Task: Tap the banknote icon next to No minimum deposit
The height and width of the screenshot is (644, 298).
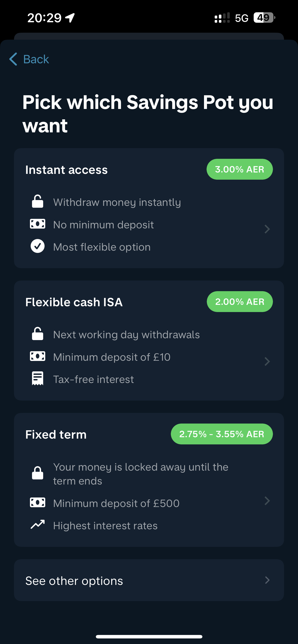Action: (38, 224)
